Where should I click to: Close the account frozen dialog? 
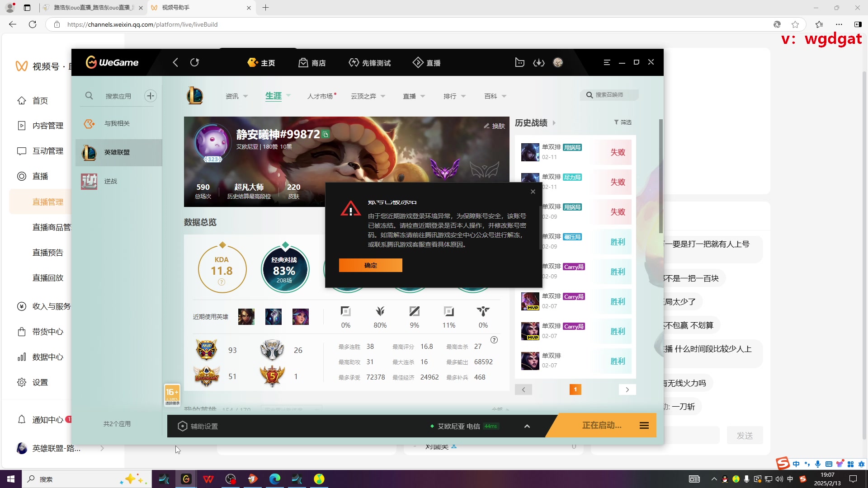point(533,192)
